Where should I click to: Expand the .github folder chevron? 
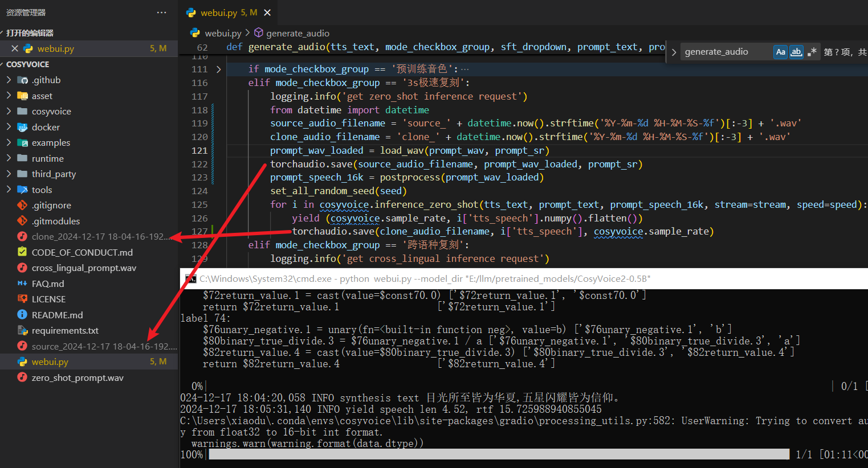coord(9,80)
